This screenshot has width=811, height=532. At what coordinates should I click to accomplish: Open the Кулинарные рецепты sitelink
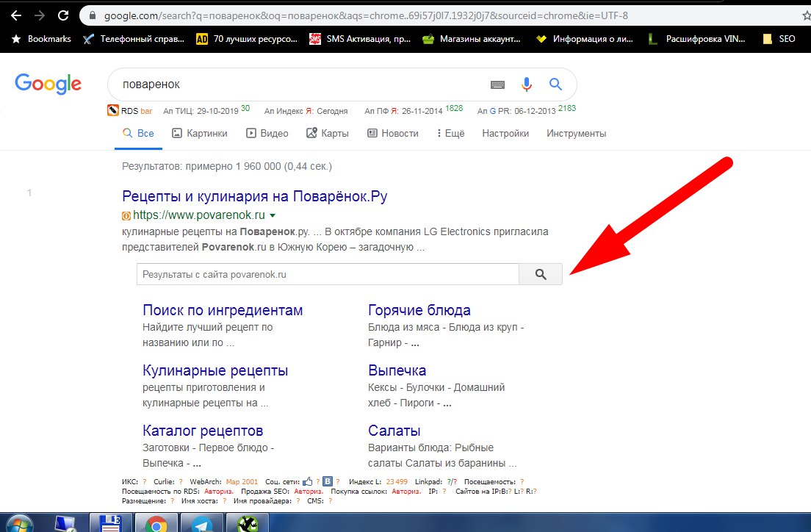click(x=215, y=370)
